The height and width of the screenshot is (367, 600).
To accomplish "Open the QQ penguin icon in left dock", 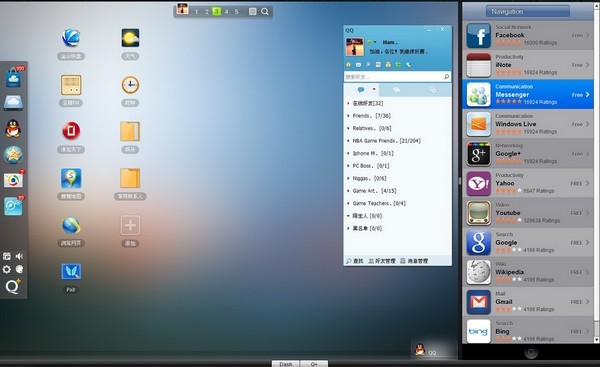I will tap(13, 128).
